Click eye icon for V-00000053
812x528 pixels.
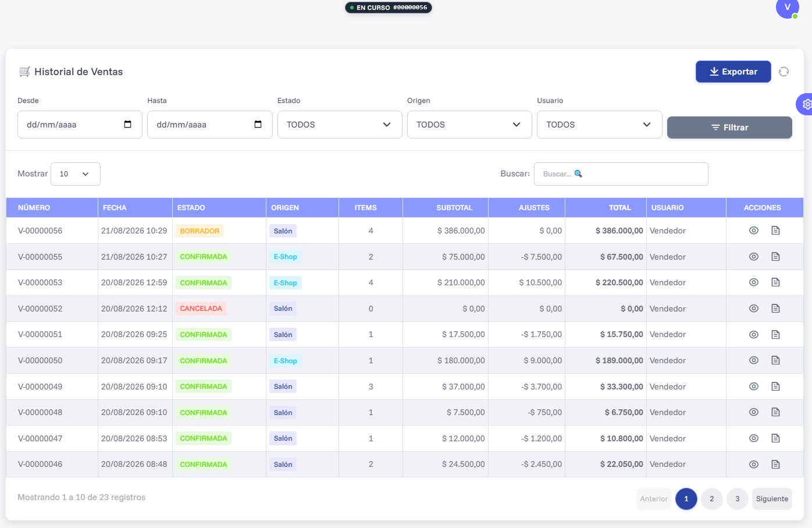(754, 282)
